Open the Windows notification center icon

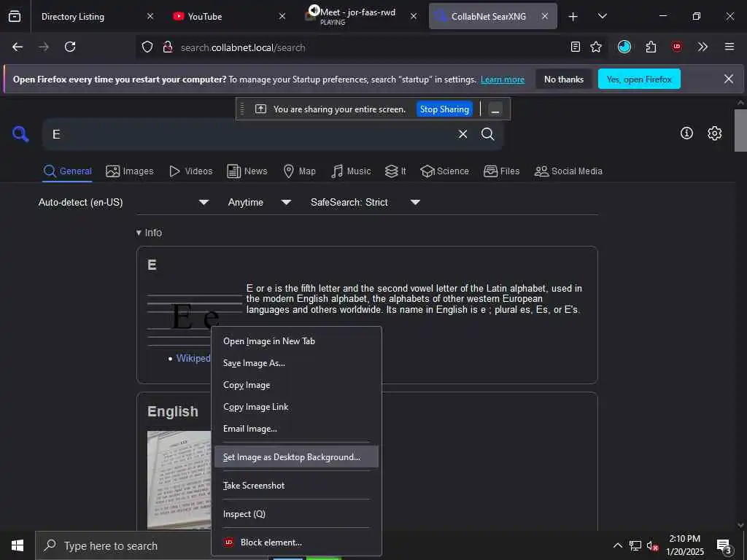(x=724, y=545)
